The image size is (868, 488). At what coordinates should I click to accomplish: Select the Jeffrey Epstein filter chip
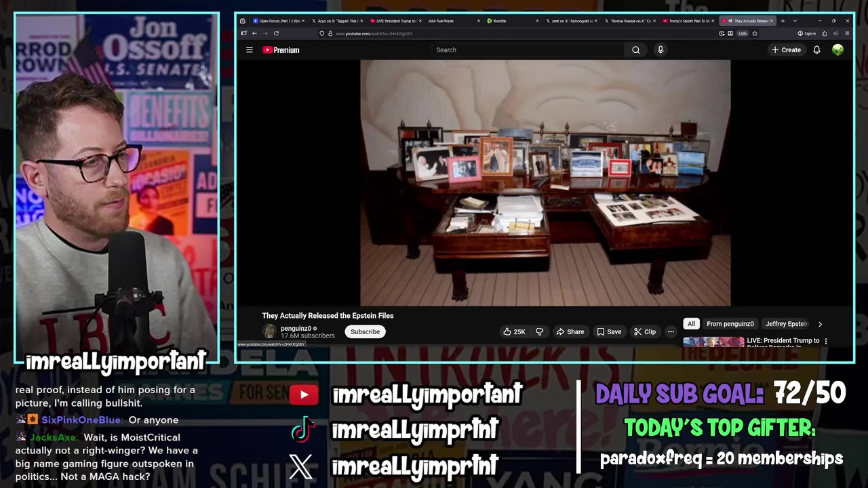click(787, 324)
